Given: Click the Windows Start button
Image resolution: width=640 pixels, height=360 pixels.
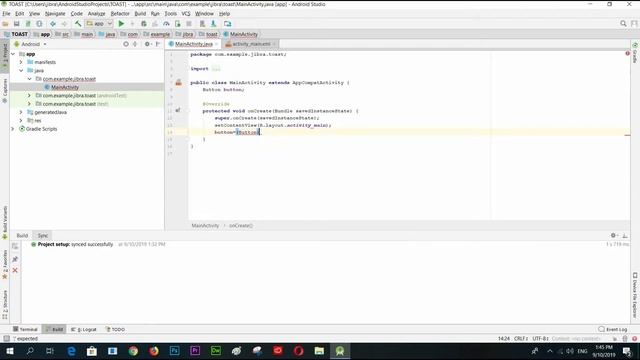Looking at the screenshot, I should click(x=10, y=351).
